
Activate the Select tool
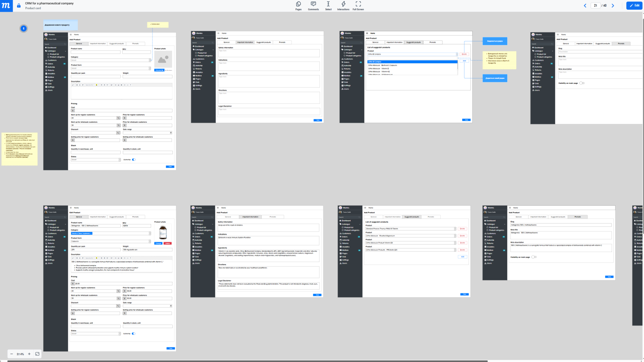pos(328,6)
